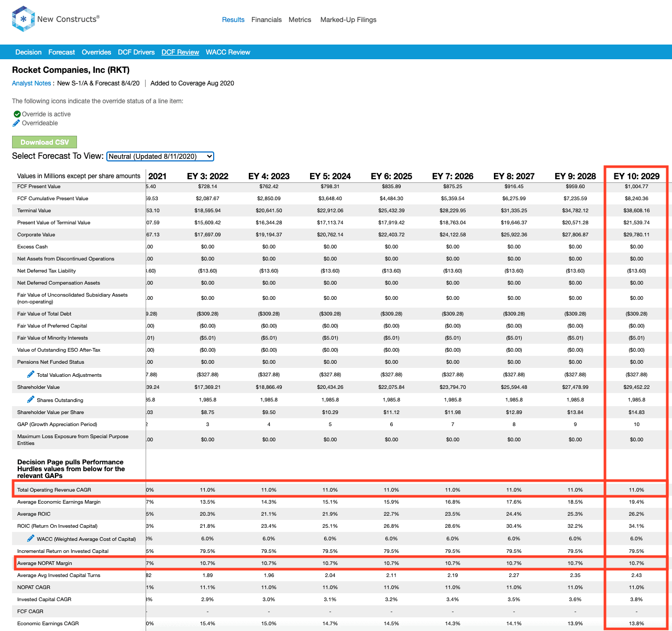Click the EY 7: 2026 column header
672x631 pixels.
453,176
